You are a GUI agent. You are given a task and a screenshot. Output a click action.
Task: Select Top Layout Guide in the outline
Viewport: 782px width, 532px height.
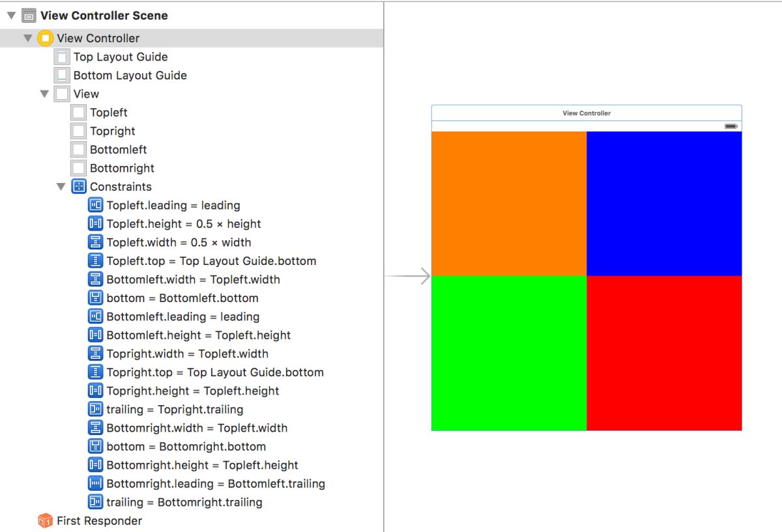(x=192, y=57)
